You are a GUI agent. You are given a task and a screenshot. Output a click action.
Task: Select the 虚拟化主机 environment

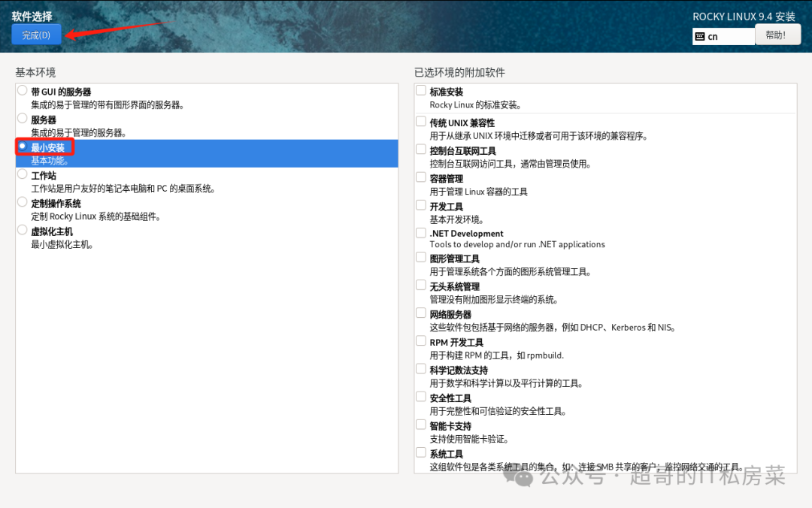pyautogui.click(x=23, y=231)
